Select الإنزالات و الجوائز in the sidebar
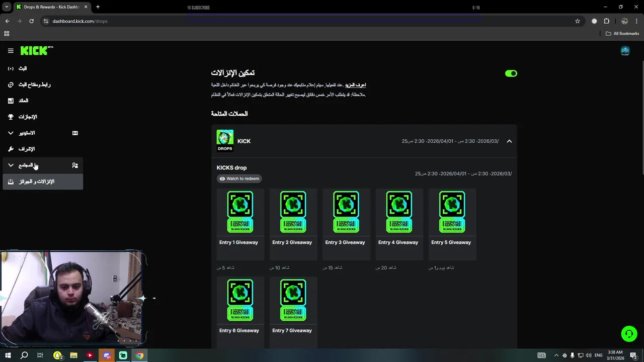The height and width of the screenshot is (362, 644). point(43,182)
